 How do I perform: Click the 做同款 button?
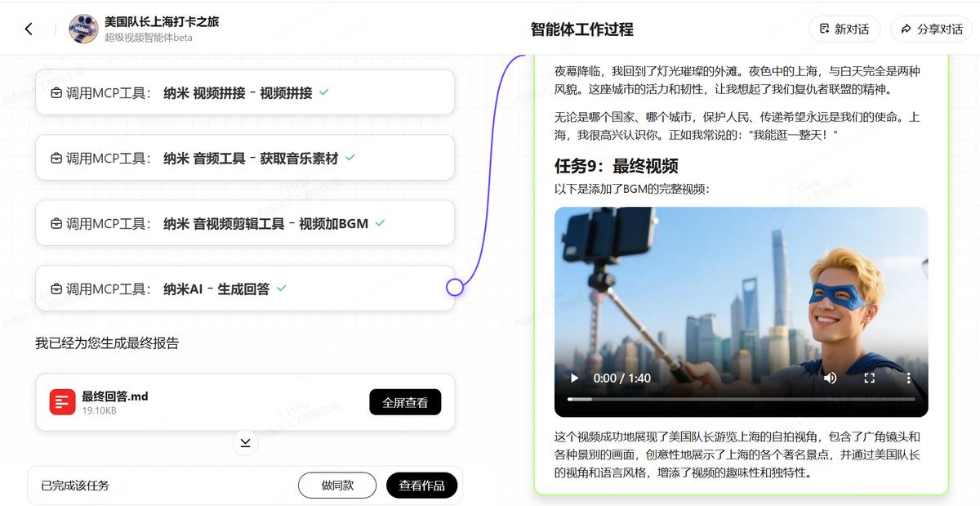pos(337,485)
